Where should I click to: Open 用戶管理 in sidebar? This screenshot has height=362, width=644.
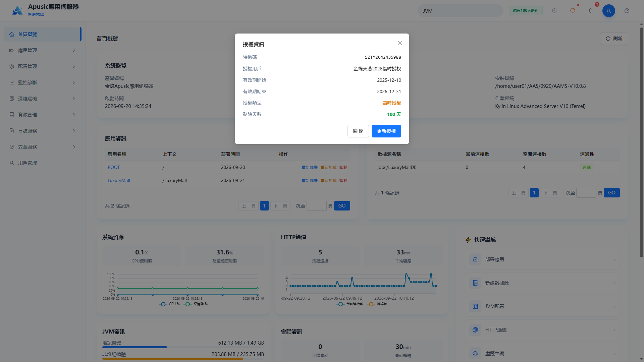43,163
